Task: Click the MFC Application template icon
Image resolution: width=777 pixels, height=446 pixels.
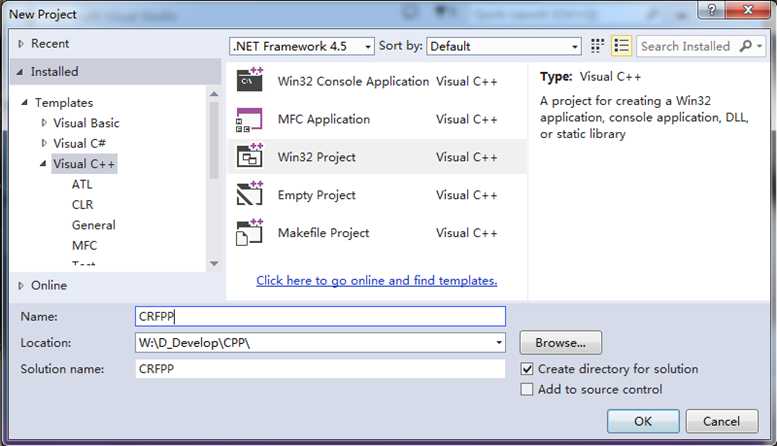Action: pos(249,119)
